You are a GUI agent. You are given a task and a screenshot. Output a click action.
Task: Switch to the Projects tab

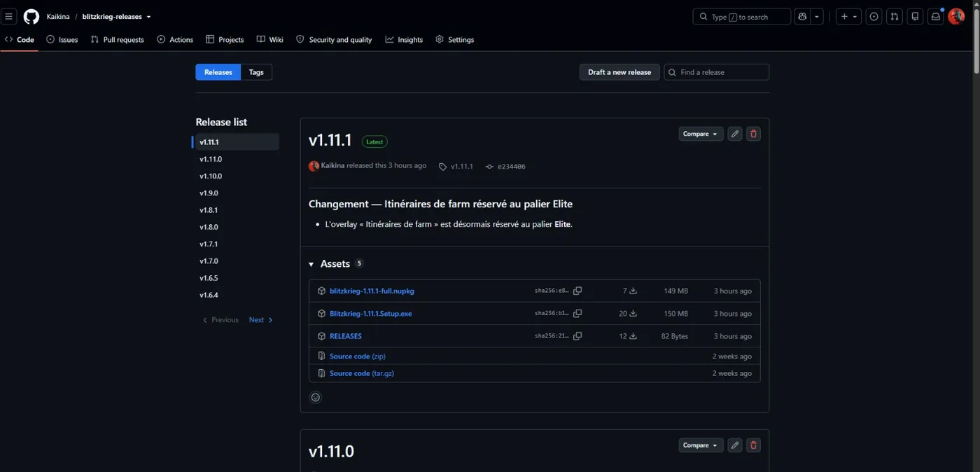[x=225, y=40]
